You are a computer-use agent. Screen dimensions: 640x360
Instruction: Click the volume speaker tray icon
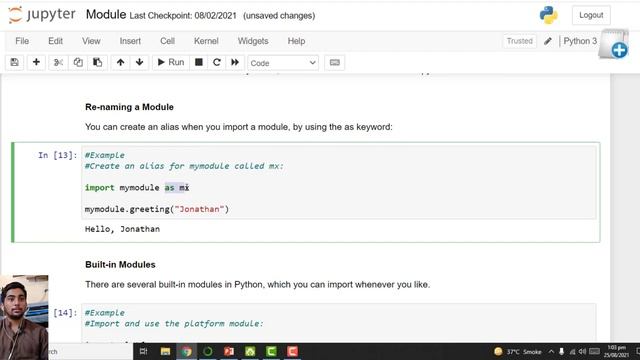(x=582, y=351)
